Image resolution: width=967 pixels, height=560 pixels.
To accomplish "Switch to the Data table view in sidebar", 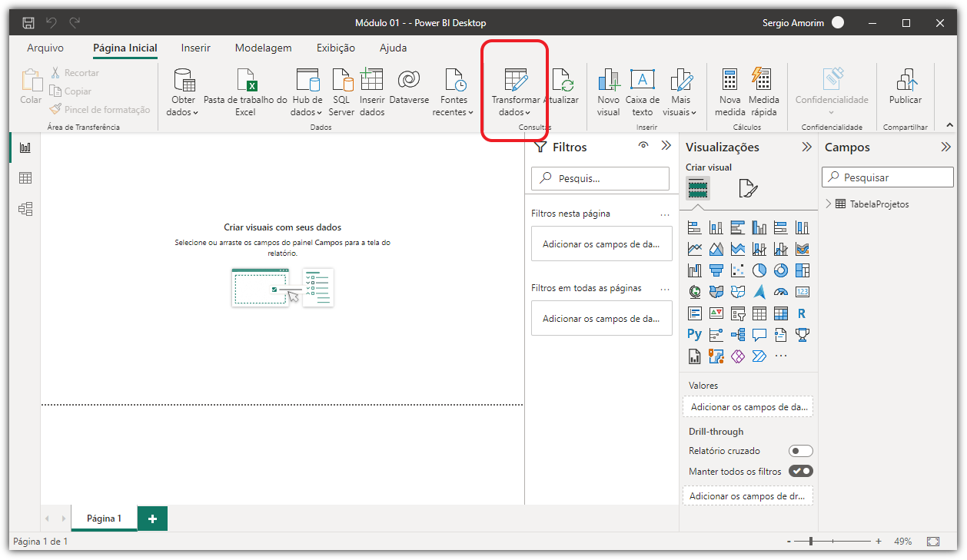I will tap(25, 178).
